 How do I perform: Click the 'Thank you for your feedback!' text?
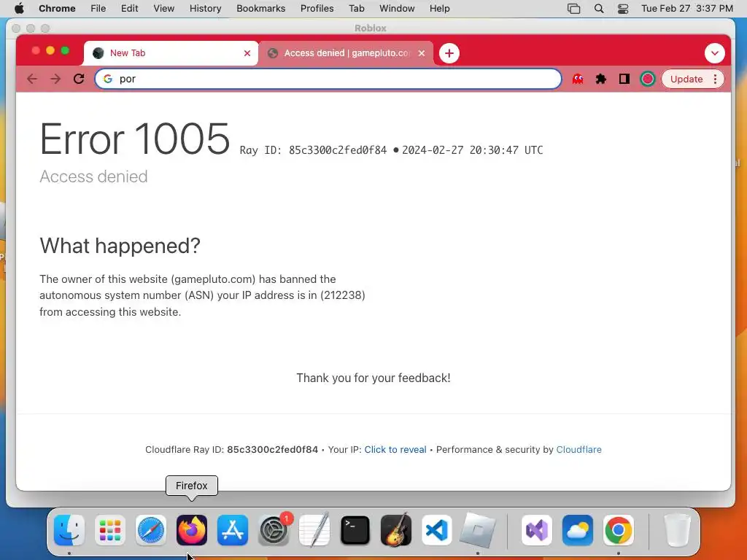(x=373, y=378)
